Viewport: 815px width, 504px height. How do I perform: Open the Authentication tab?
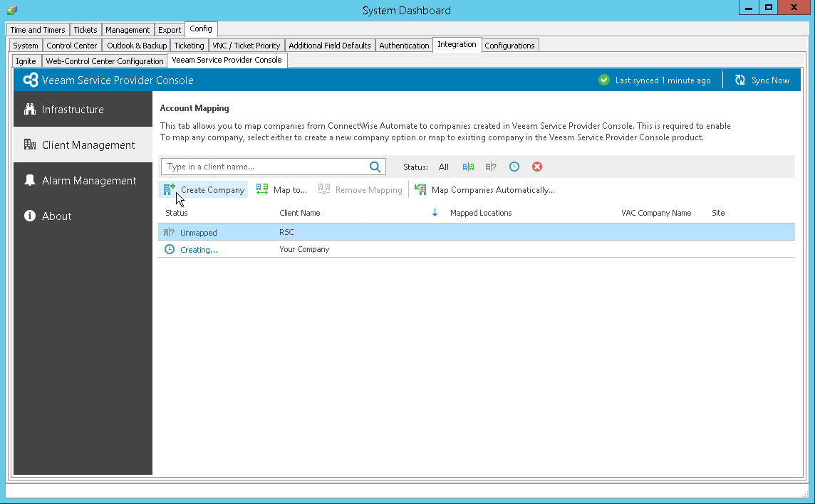[404, 46]
